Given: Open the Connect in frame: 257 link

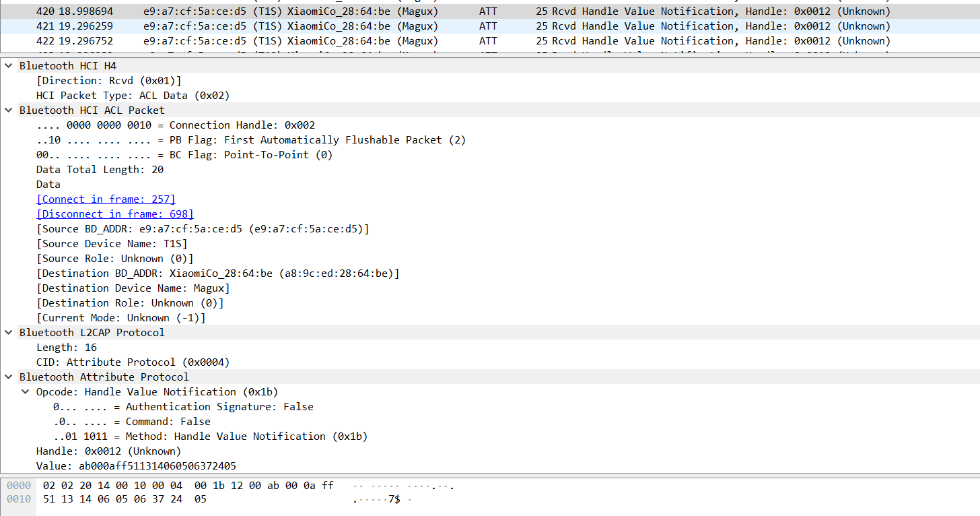Looking at the screenshot, I should (x=106, y=199).
